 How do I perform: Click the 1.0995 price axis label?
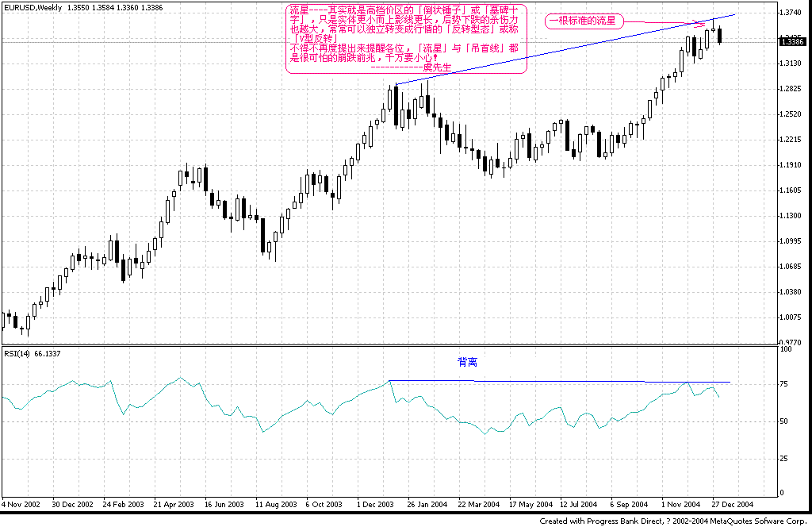pos(792,241)
